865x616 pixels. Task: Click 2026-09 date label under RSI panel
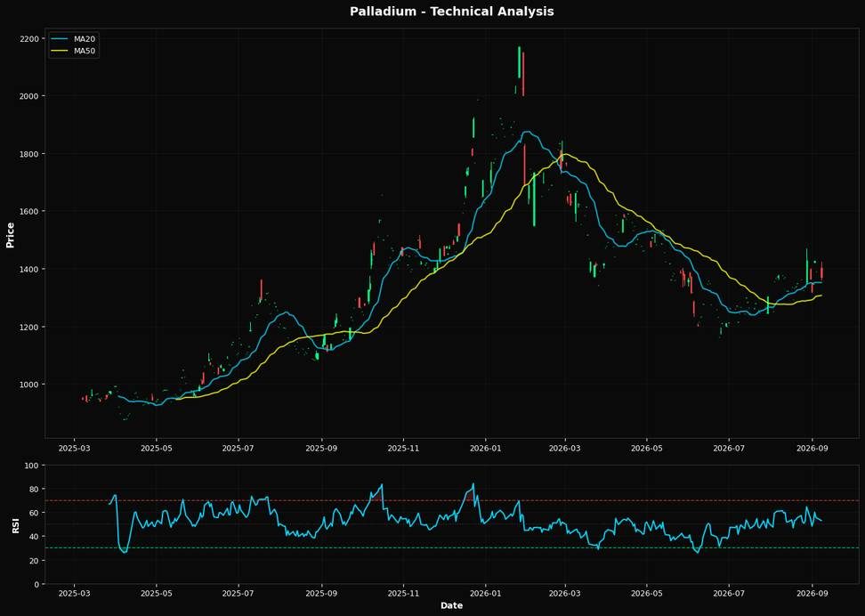pyautogui.click(x=812, y=594)
